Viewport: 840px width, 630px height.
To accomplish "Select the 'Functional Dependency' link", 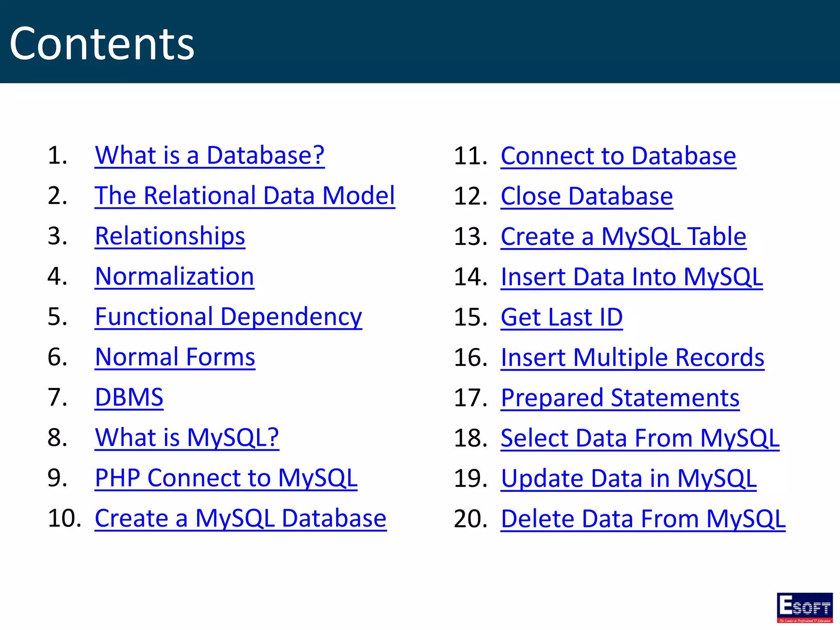I will (228, 317).
